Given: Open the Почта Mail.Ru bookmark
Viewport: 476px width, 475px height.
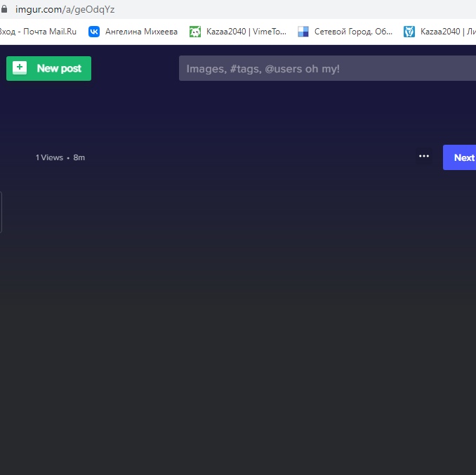Looking at the screenshot, I should tap(38, 31).
